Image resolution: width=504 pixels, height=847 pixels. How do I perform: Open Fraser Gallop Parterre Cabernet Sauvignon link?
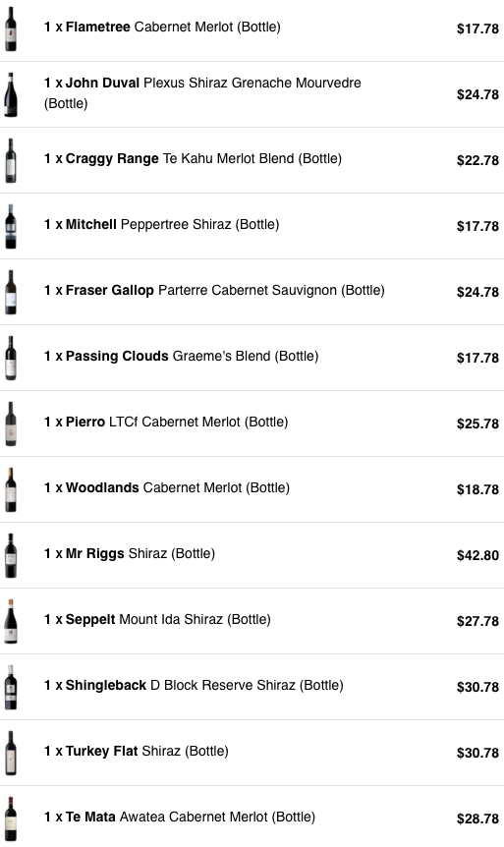(214, 290)
